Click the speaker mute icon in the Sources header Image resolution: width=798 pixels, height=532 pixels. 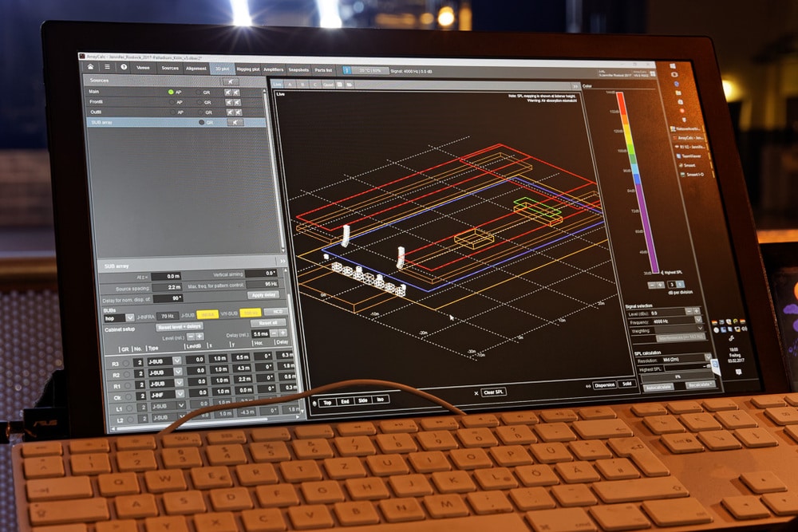click(230, 81)
